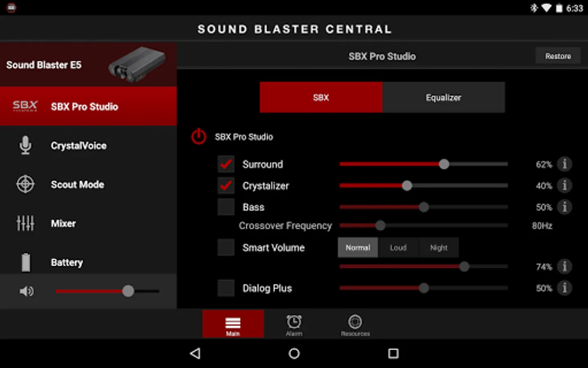Open Crystalizer info icon
The height and width of the screenshot is (368, 588).
pyautogui.click(x=565, y=186)
